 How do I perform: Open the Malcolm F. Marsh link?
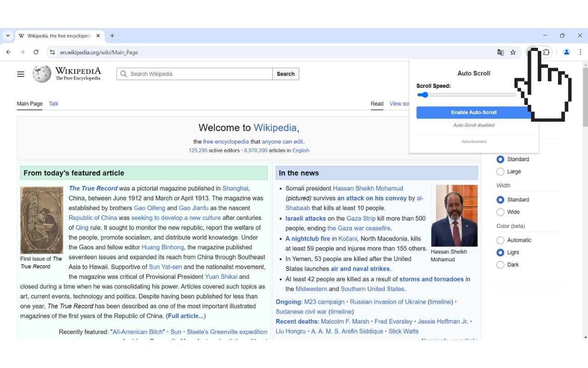345,322
